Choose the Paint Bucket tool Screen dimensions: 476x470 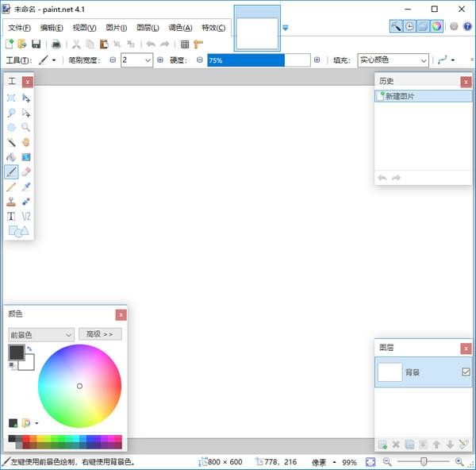11,157
